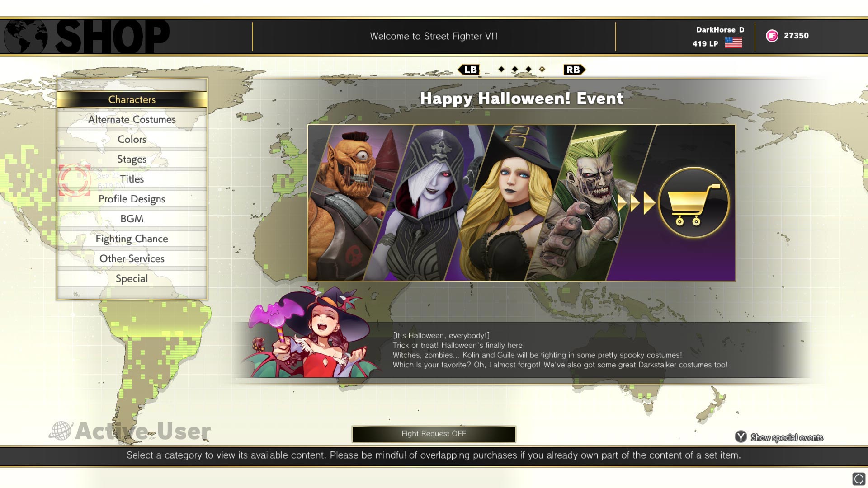
Task: Open the Alternate Costumes category
Action: (x=132, y=119)
